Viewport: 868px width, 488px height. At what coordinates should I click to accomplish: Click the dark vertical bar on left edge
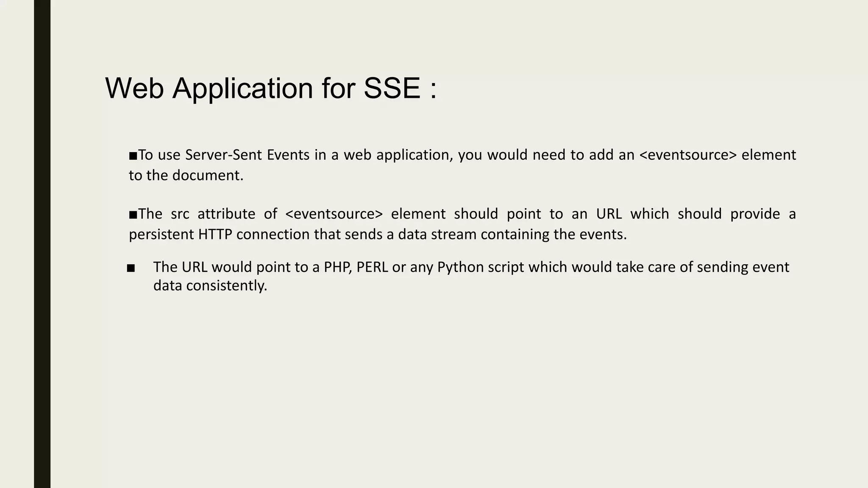pos(42,244)
